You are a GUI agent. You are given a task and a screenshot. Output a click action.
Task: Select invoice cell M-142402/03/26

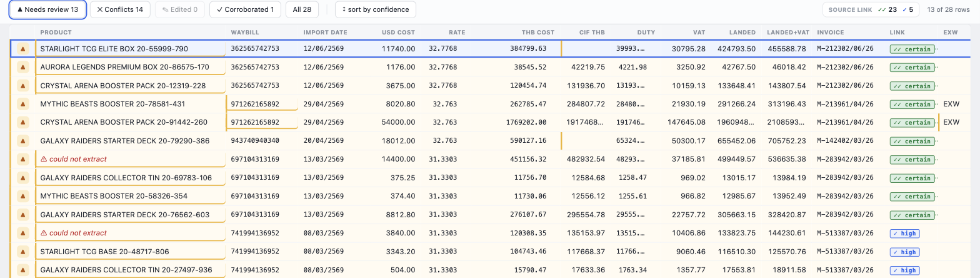click(x=848, y=141)
